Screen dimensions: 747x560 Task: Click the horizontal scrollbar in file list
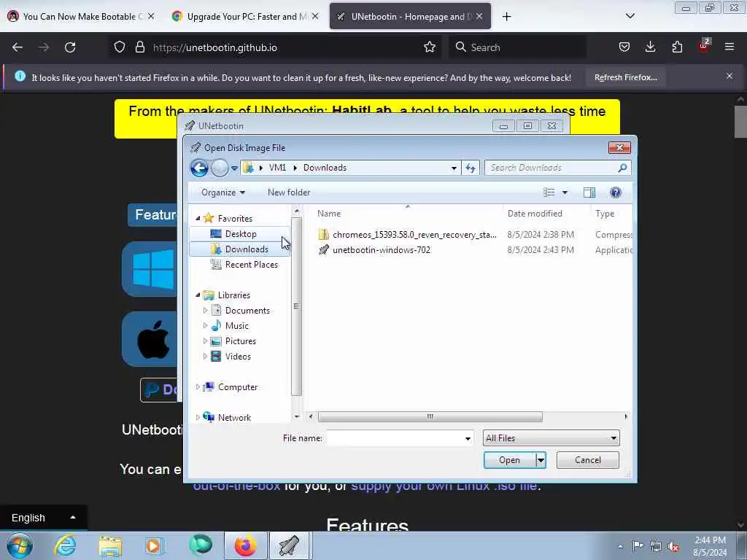click(430, 416)
